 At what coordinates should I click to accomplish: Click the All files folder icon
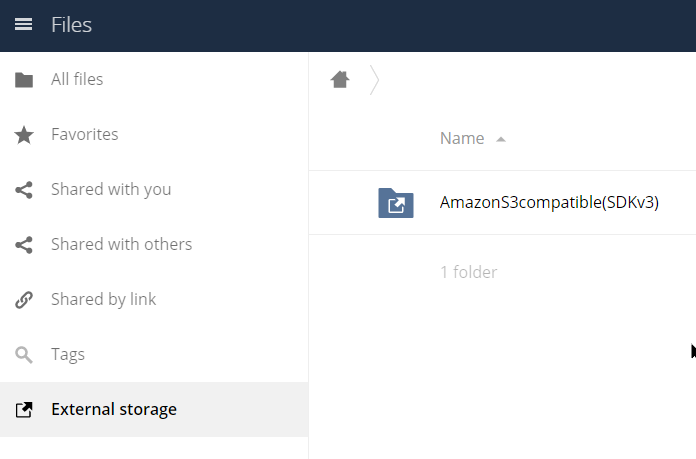pyautogui.click(x=24, y=80)
